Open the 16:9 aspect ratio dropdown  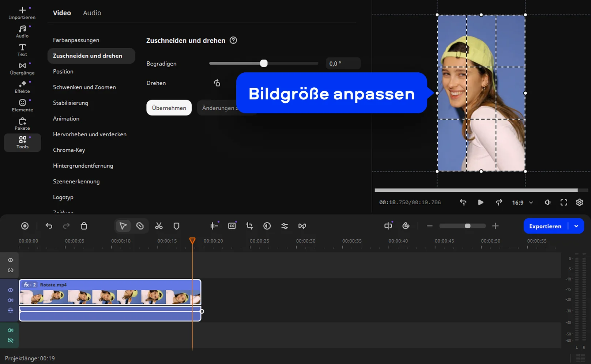[x=522, y=202]
